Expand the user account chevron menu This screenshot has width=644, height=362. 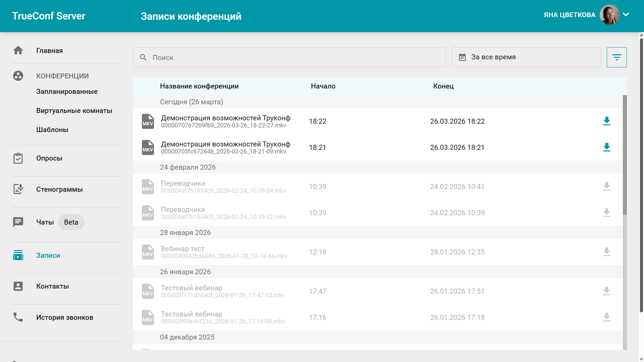pos(626,15)
